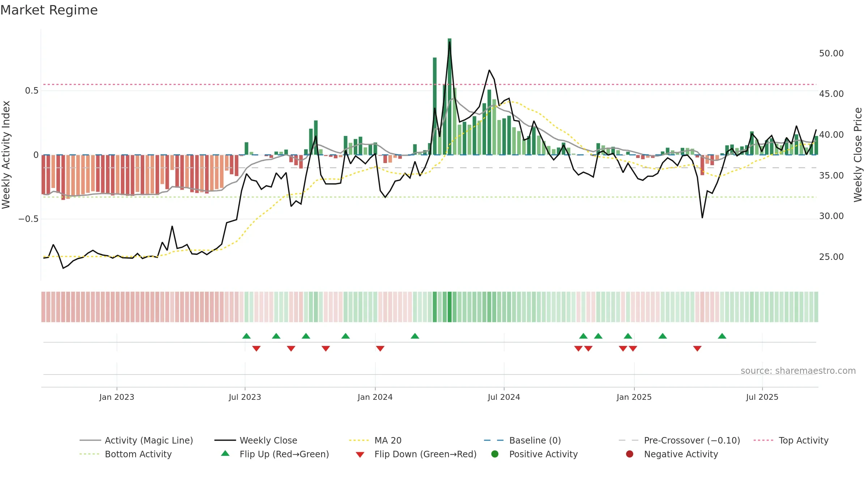Viewport: 868px width, 488px height.
Task: Click the source: sharemaestro.com text
Action: pos(798,371)
